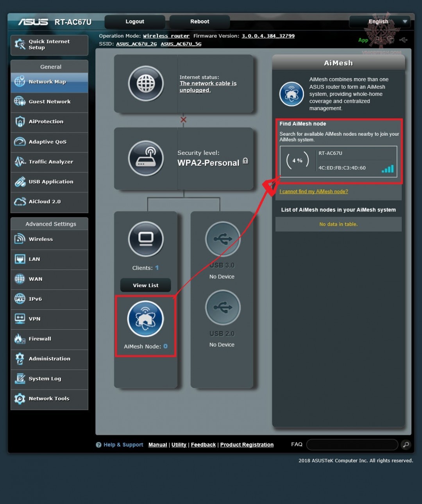
Task: Open Guest Network settings
Action: pos(49,102)
